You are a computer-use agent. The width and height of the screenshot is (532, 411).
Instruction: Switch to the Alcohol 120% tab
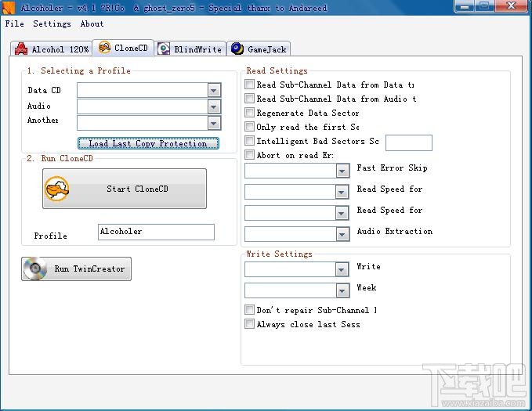[x=51, y=49]
